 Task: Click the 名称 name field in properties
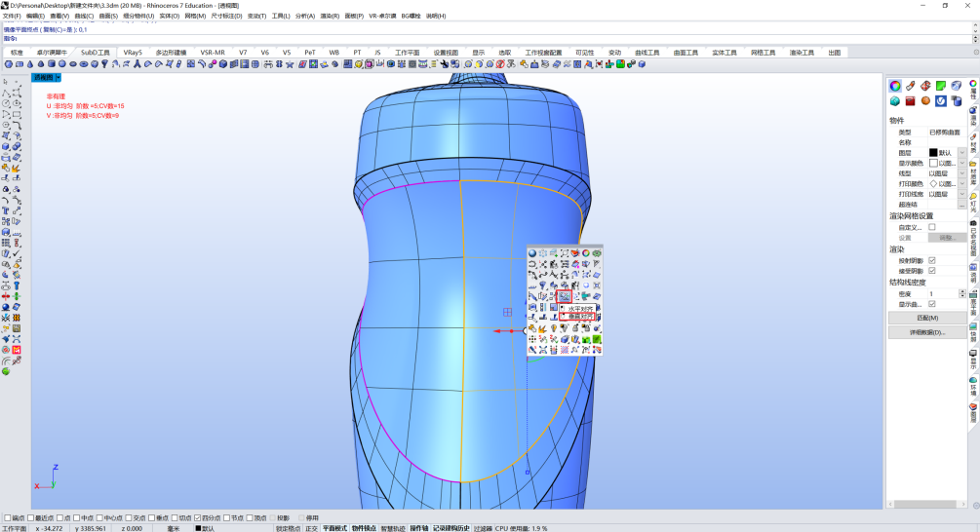pyautogui.click(x=947, y=142)
